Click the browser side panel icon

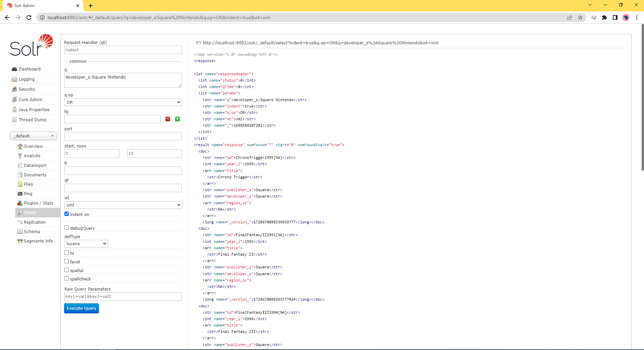[x=615, y=17]
